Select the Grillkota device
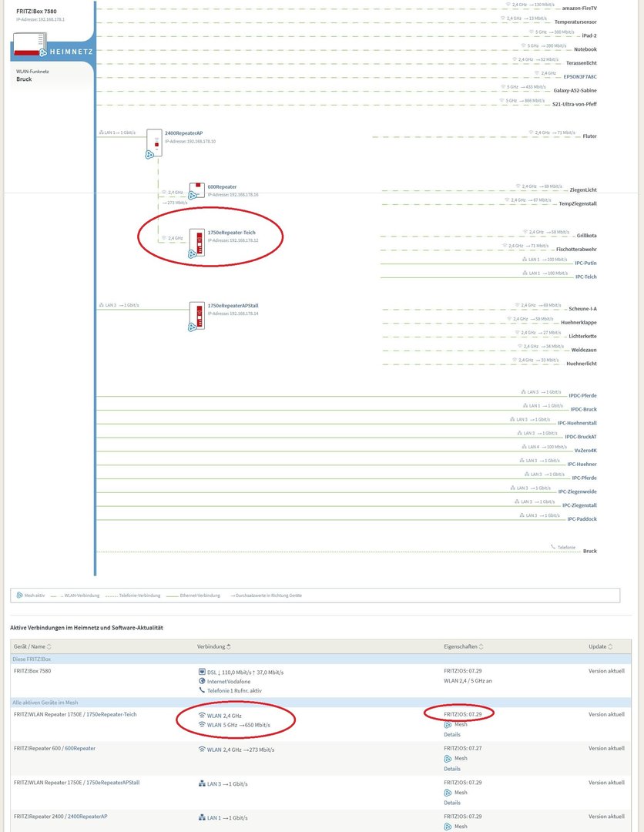Image resolution: width=644 pixels, height=832 pixels. (587, 236)
